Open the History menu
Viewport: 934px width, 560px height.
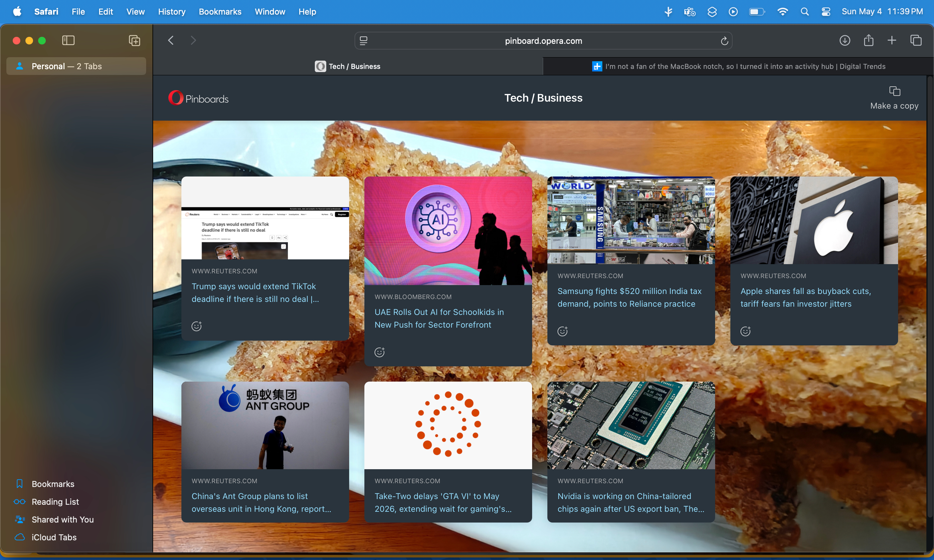(x=172, y=12)
